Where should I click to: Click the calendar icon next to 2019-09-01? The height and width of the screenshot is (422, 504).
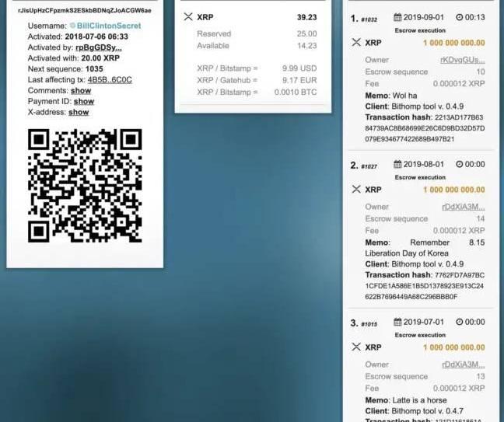click(x=397, y=17)
